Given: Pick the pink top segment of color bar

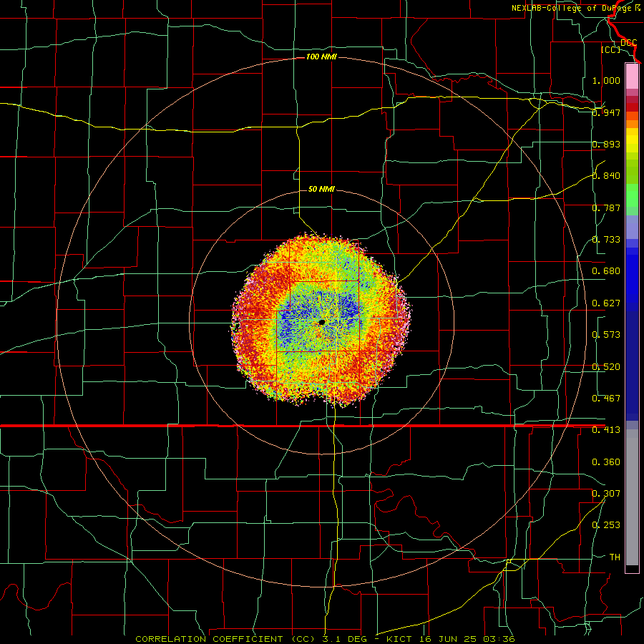Looking at the screenshot, I should coord(632,77).
